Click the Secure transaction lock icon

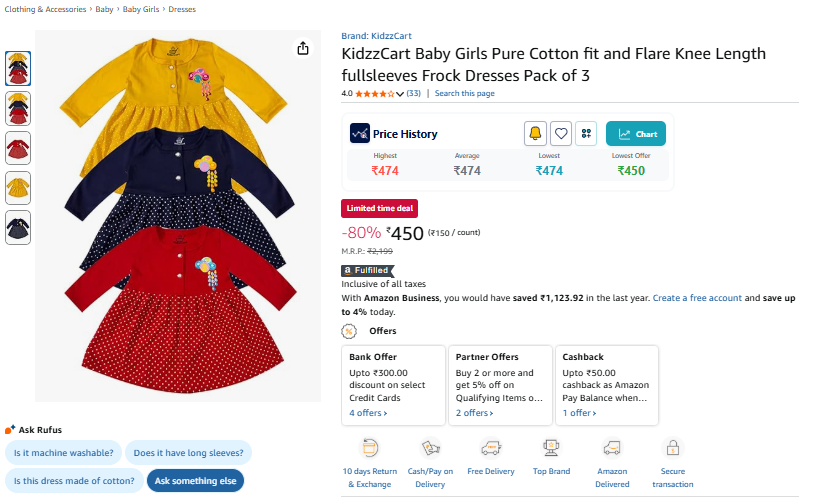[673, 448]
